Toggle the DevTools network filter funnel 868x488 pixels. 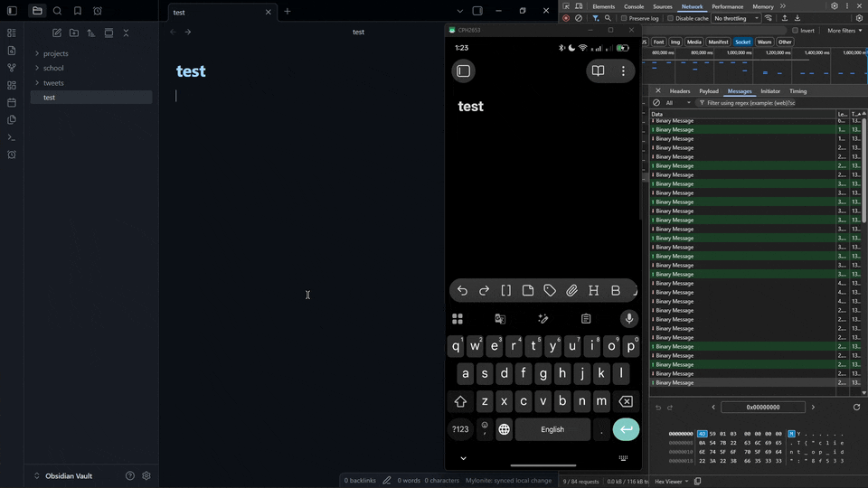pyautogui.click(x=596, y=18)
